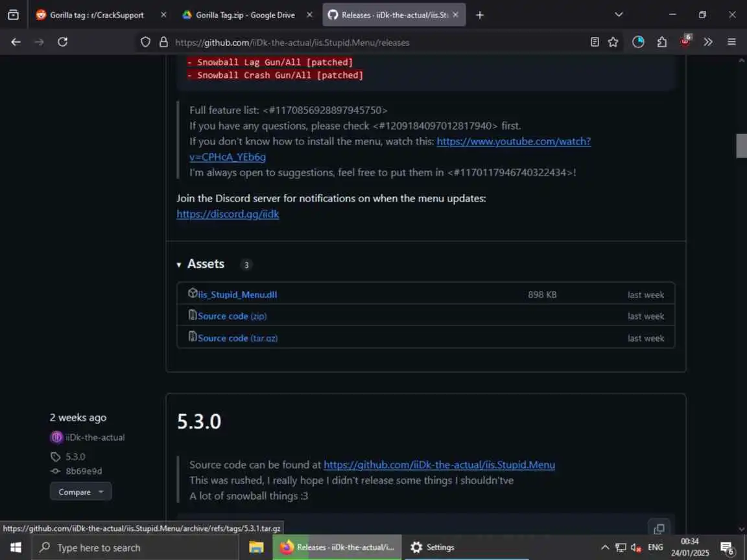Viewport: 747px width, 560px height.
Task: Go back to the previous page
Action: 16,42
